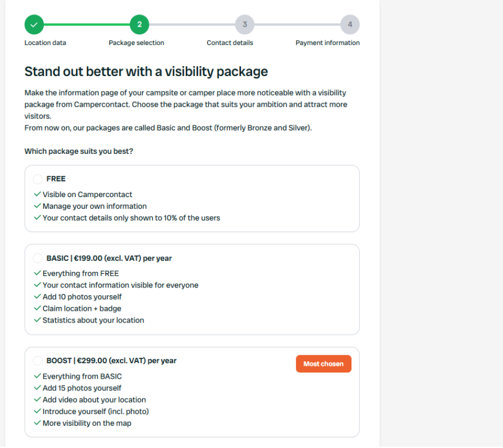The image size is (503, 448).
Task: Click the step 3 Contact details circle
Action: pos(245,24)
